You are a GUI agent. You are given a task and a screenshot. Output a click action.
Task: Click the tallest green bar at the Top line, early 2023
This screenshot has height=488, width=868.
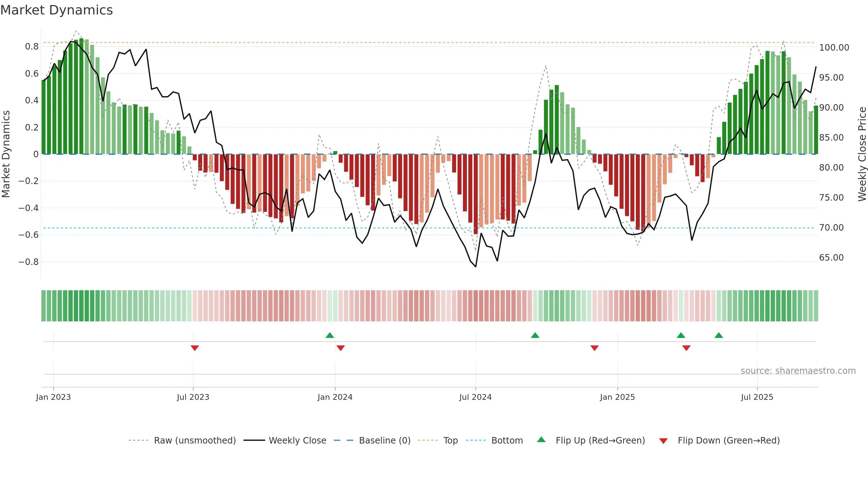(x=81, y=96)
